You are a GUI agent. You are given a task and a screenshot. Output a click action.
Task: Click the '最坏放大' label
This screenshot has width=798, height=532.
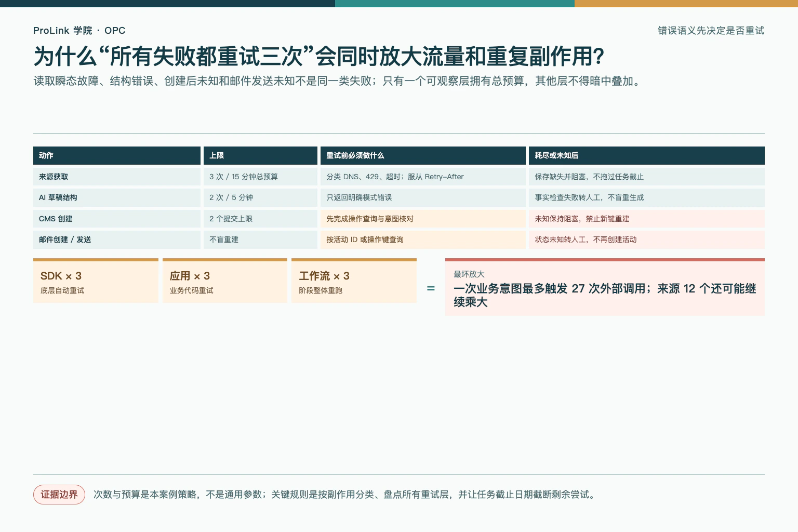(x=469, y=274)
